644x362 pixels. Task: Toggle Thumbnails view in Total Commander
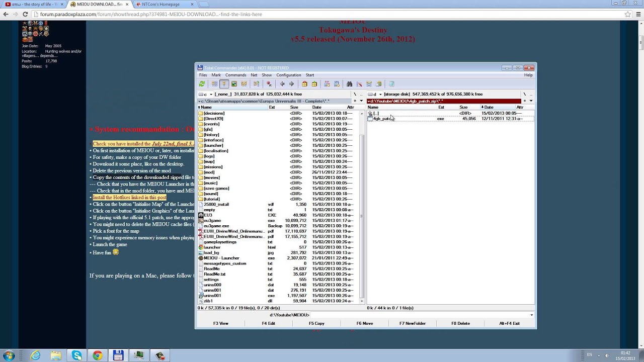tap(234, 84)
